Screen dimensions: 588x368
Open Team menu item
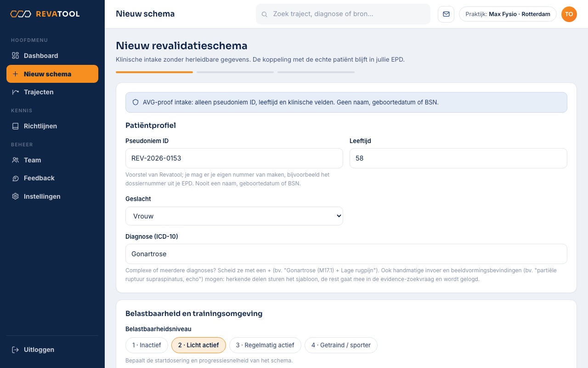point(52,160)
